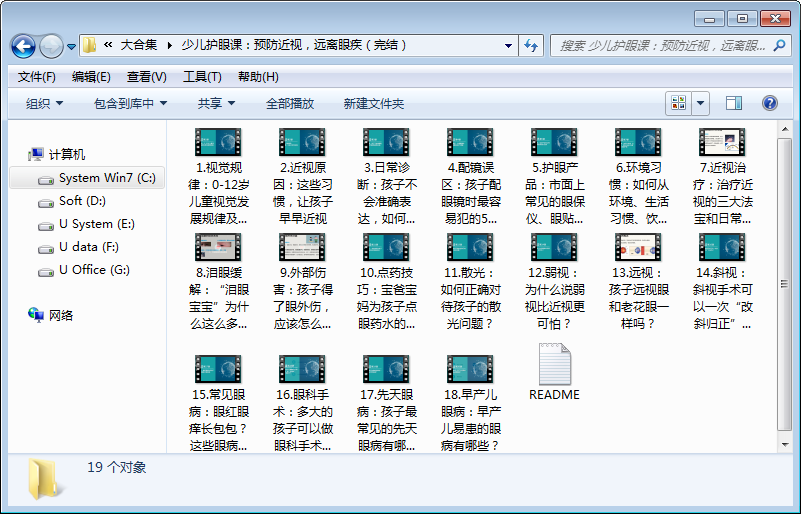Click the change view icon button
The width and height of the screenshot is (801, 514).
679,103
